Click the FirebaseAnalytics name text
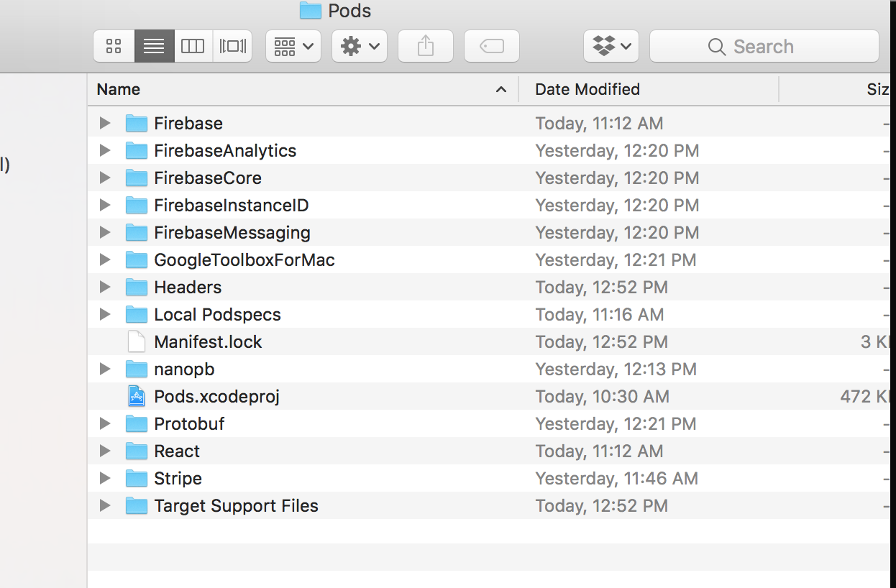 [x=225, y=150]
